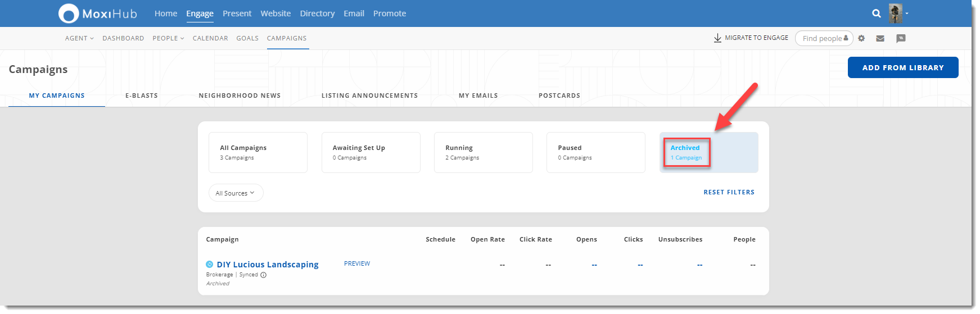Open the user profile avatar menu
Screen dimensions: 980x314
point(896,13)
